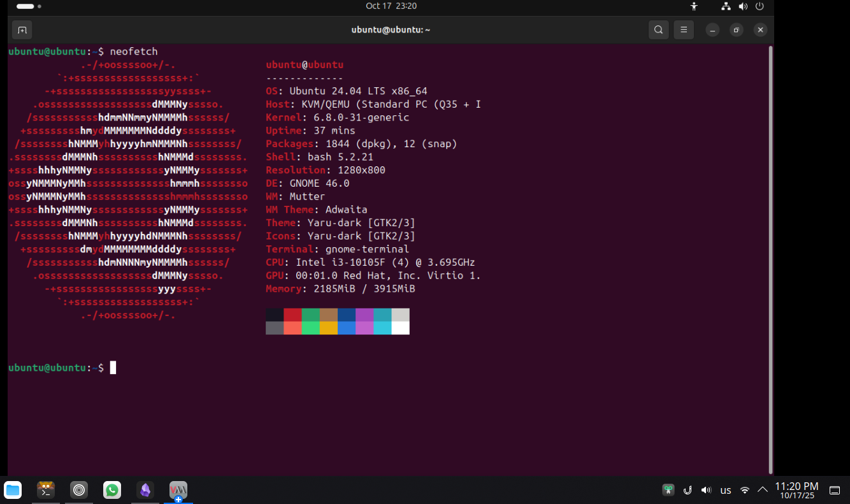Click the terminal search icon
The width and height of the screenshot is (850, 504).
[658, 30]
